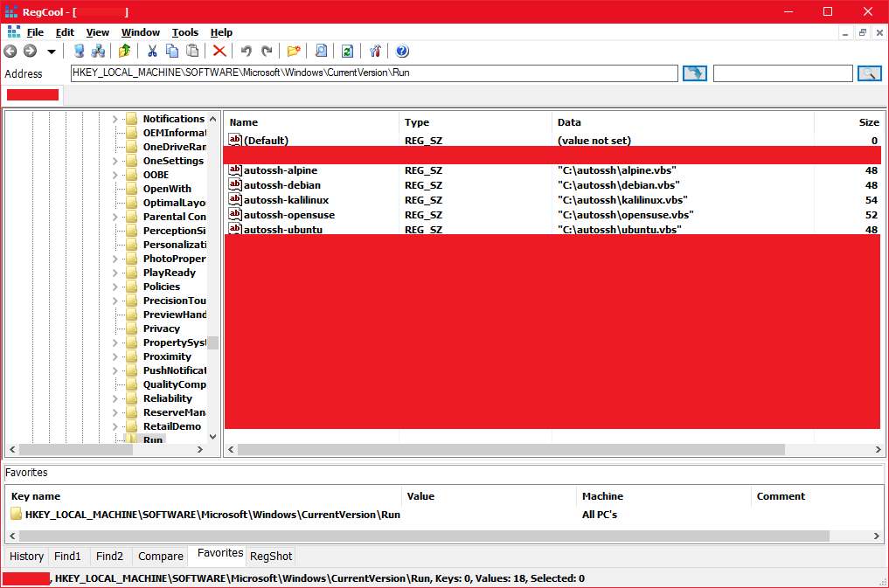
Task: Click the Type column header
Action: (x=476, y=122)
